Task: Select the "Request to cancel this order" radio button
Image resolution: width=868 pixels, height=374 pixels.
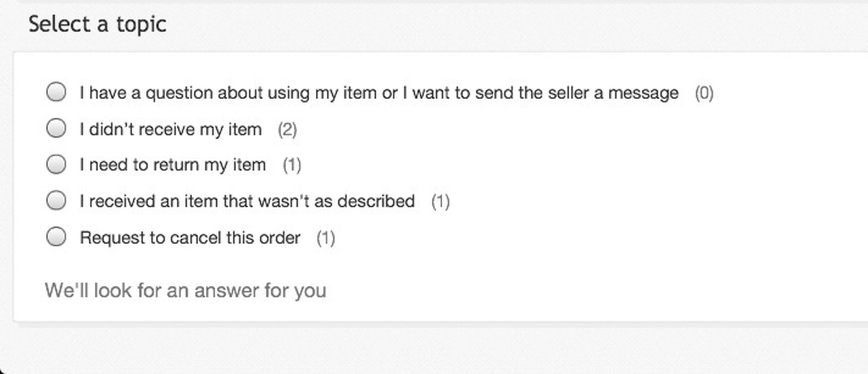Action: tap(56, 237)
